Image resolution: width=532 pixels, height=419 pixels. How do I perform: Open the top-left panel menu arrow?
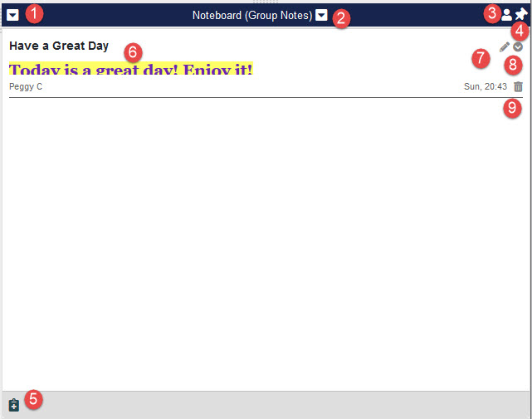[13, 15]
